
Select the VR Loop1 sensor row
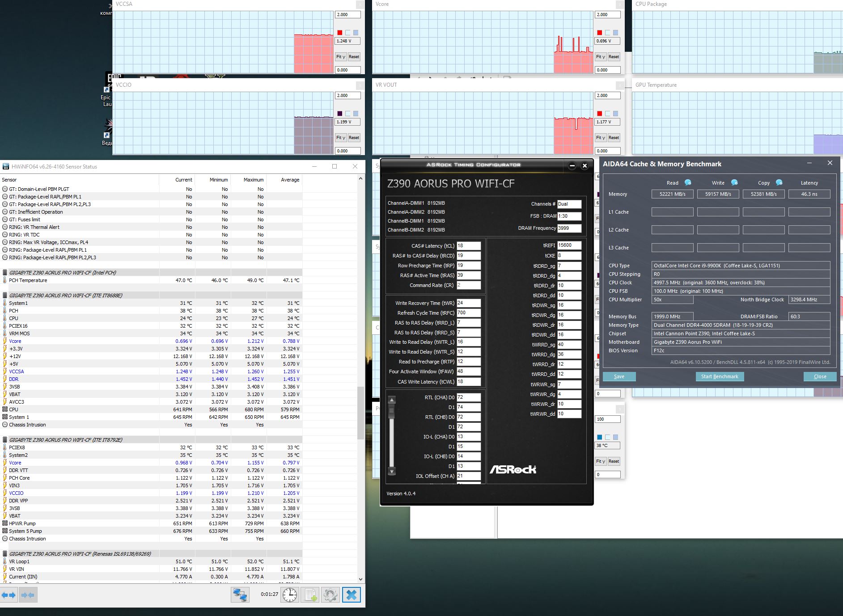click(151, 561)
